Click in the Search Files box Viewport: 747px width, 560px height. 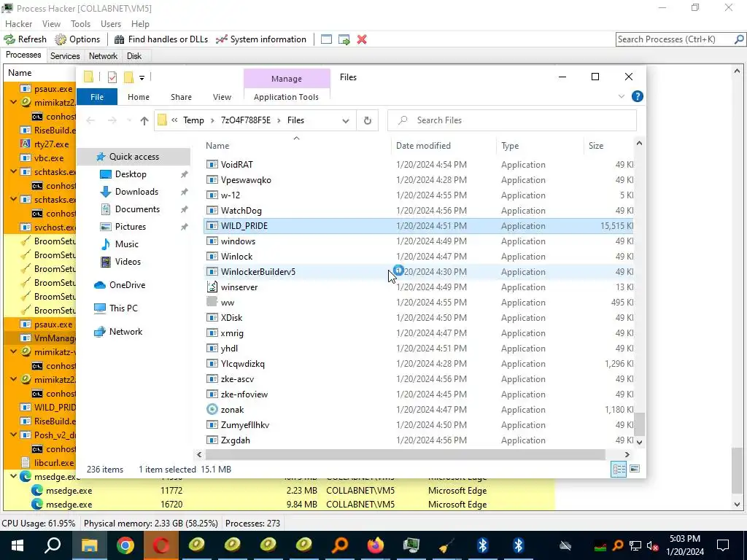pos(512,120)
